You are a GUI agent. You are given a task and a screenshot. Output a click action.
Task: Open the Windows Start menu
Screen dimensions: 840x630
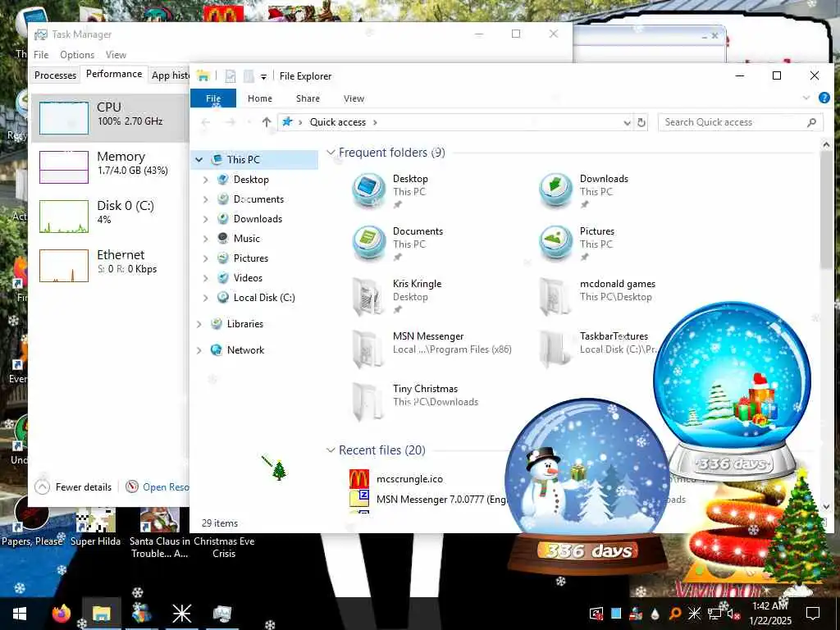[20, 613]
